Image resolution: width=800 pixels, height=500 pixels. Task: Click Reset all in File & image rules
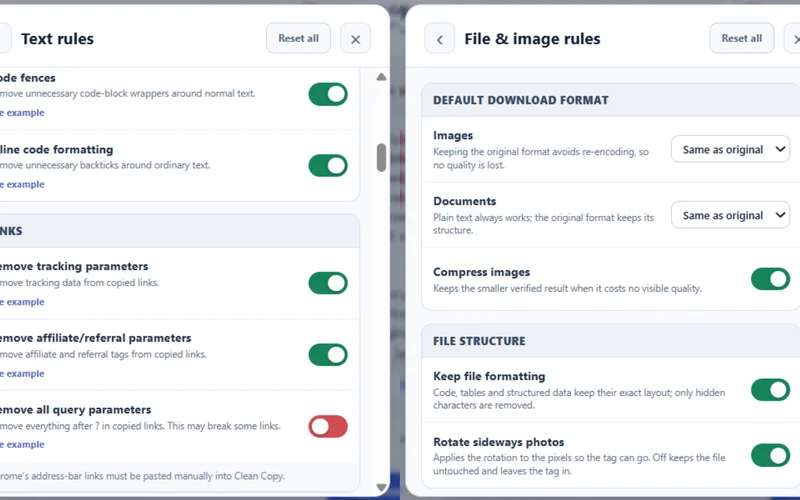tap(741, 38)
